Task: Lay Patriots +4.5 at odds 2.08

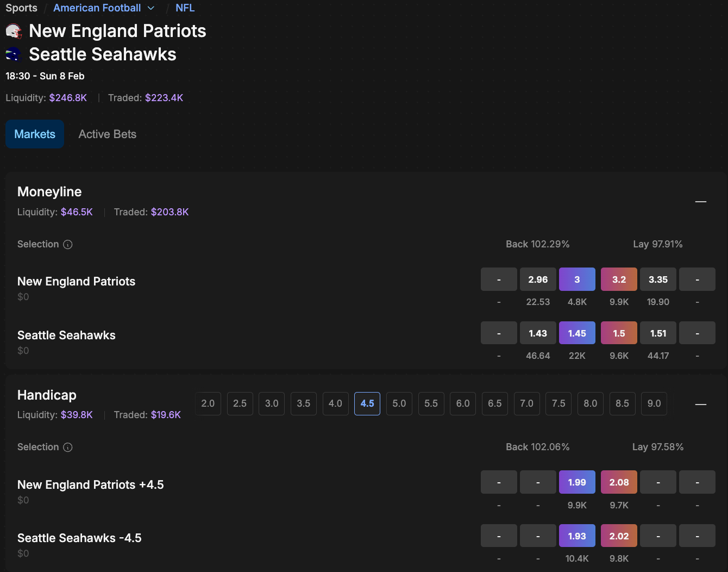Action: (619, 482)
